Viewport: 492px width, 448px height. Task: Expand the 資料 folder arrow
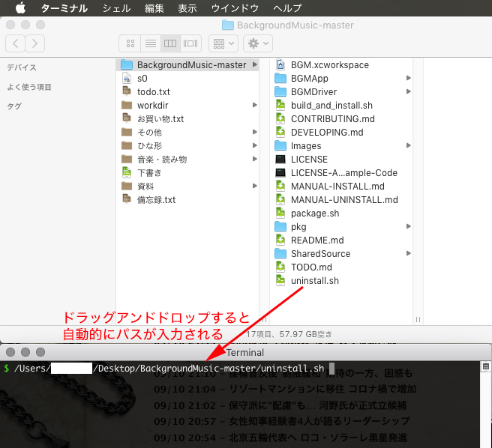[x=255, y=186]
